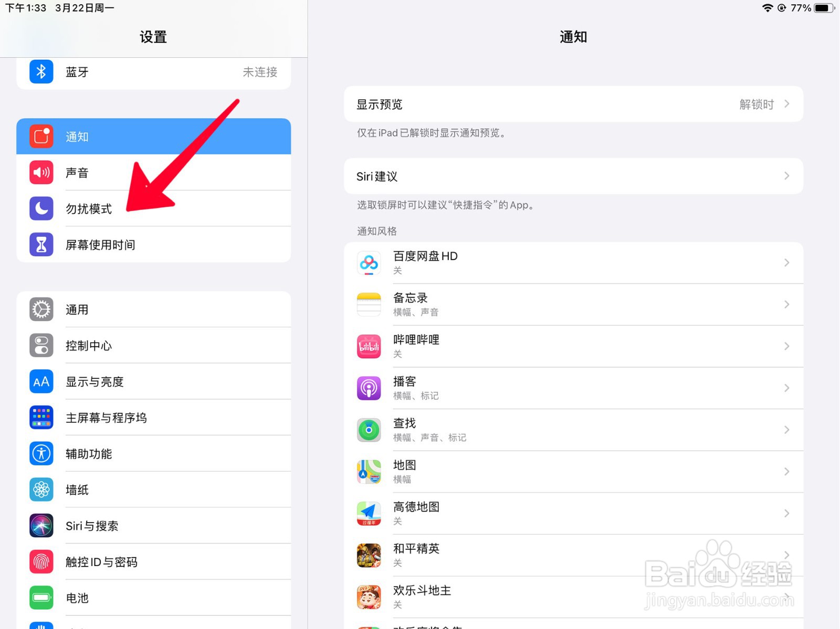840x629 pixels.
Task: Open 查找 settings via its green icon
Action: 369,430
